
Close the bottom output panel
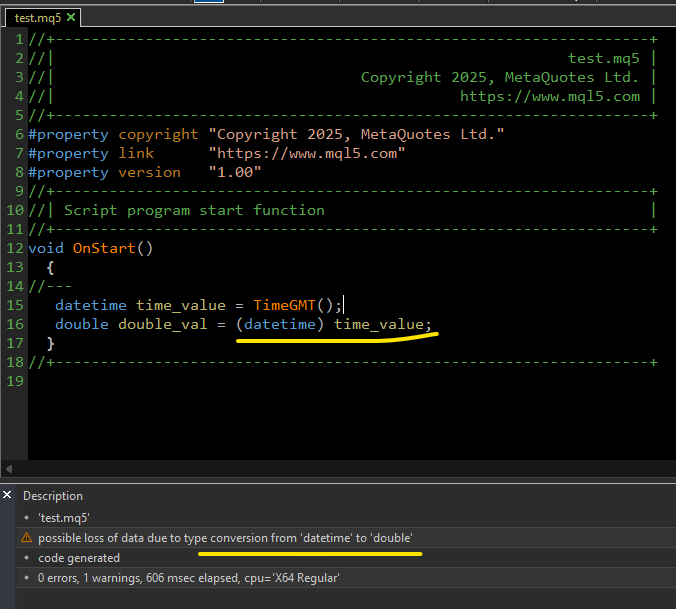(x=7, y=495)
